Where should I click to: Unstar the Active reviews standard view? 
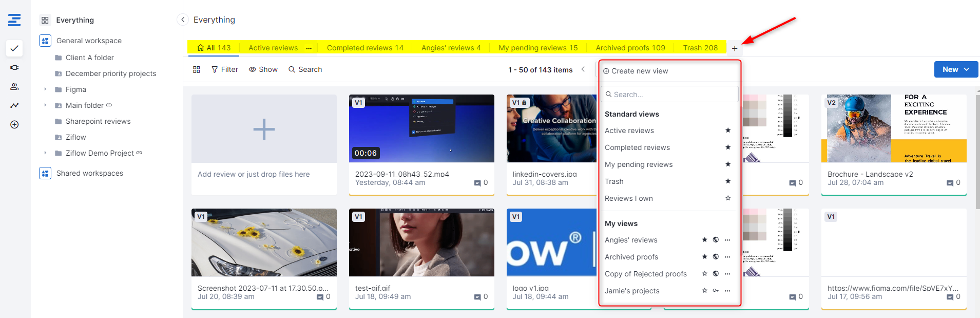click(x=727, y=130)
